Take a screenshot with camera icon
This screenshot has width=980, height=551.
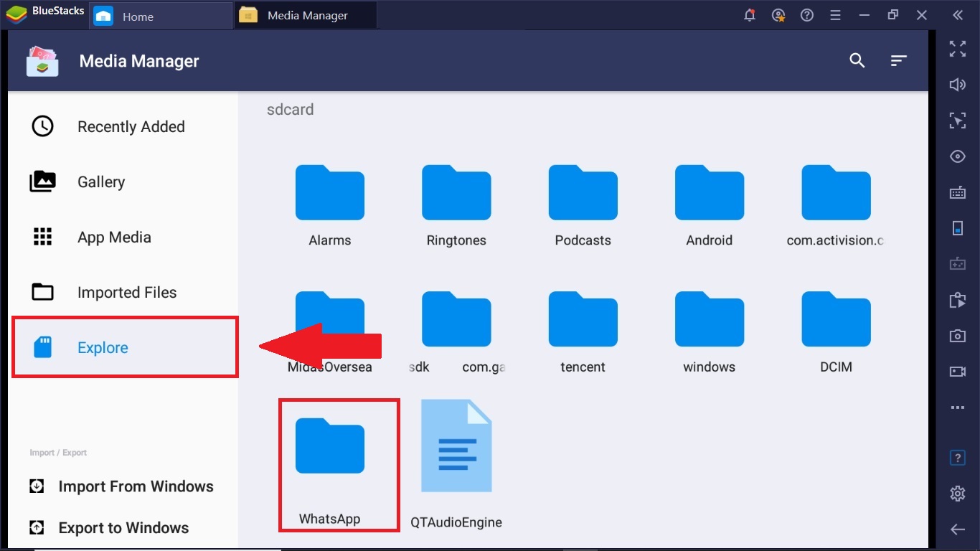[958, 336]
